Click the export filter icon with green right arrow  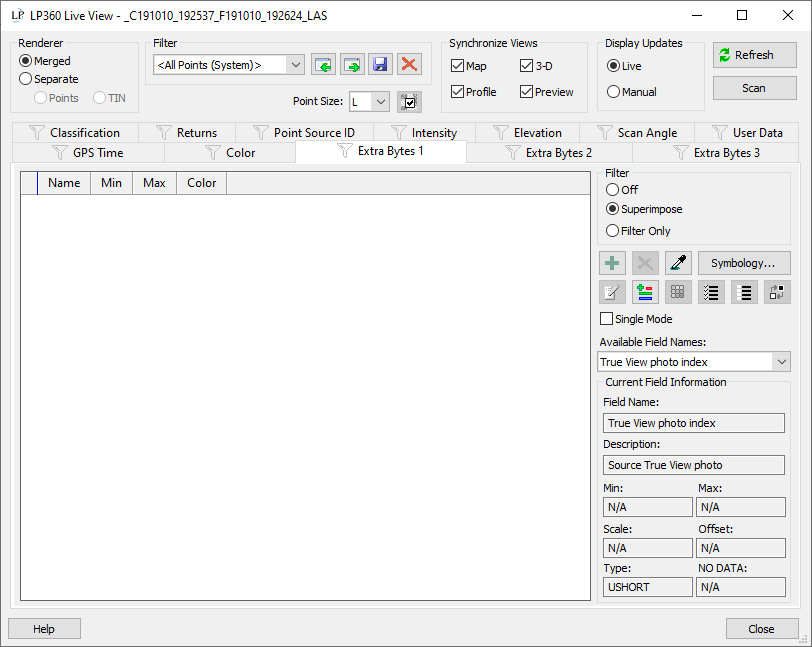(x=352, y=65)
